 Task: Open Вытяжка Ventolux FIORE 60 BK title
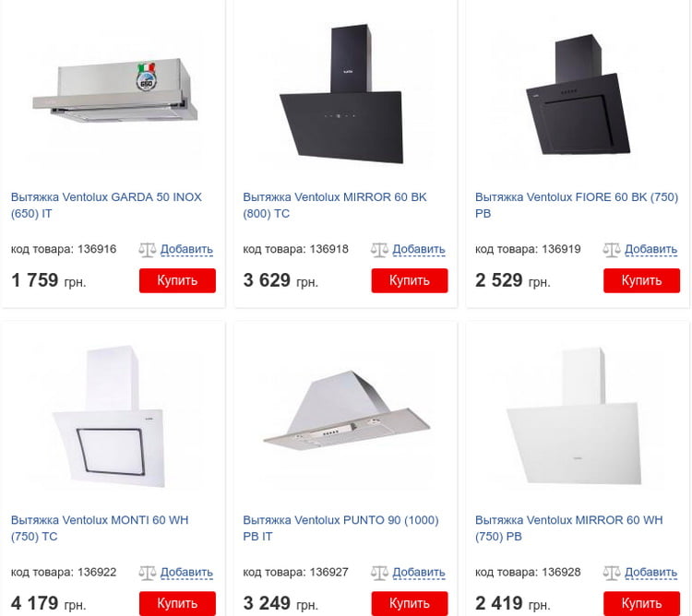point(577,205)
